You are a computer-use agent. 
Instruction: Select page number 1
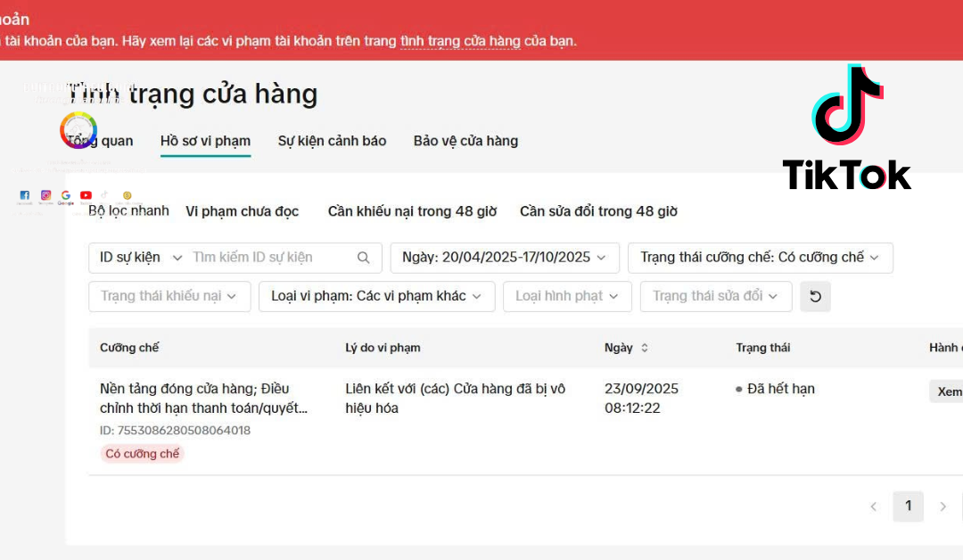pos(908,506)
